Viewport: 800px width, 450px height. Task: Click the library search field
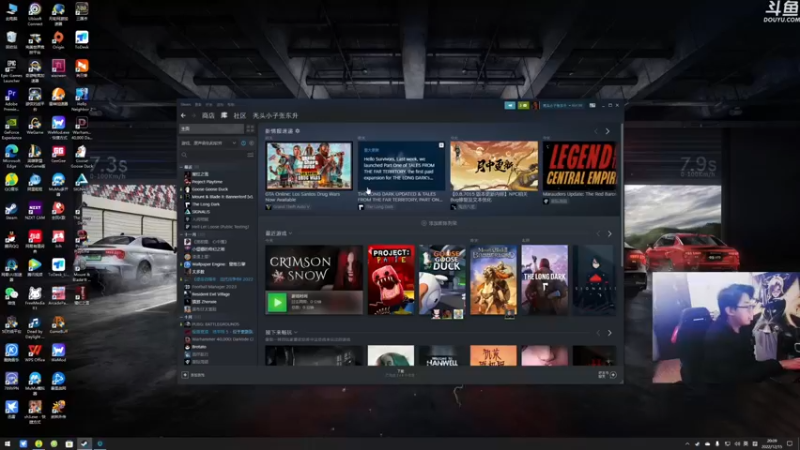[213, 155]
